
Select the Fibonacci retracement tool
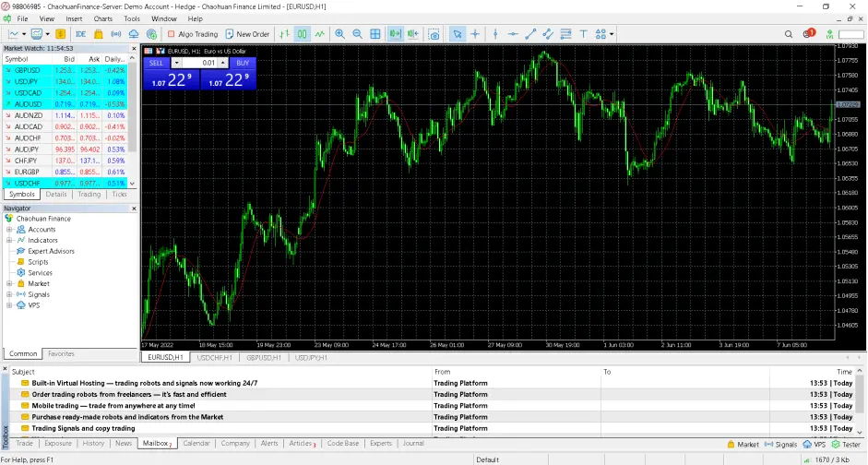[565, 34]
